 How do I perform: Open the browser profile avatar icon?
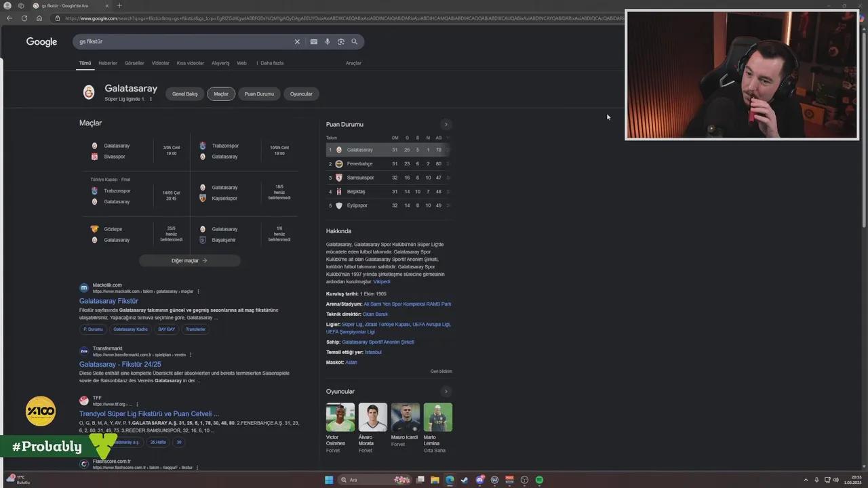pyautogui.click(x=7, y=5)
